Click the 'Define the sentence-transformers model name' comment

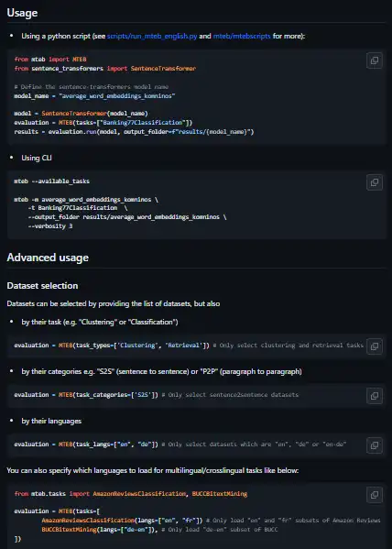92,87
